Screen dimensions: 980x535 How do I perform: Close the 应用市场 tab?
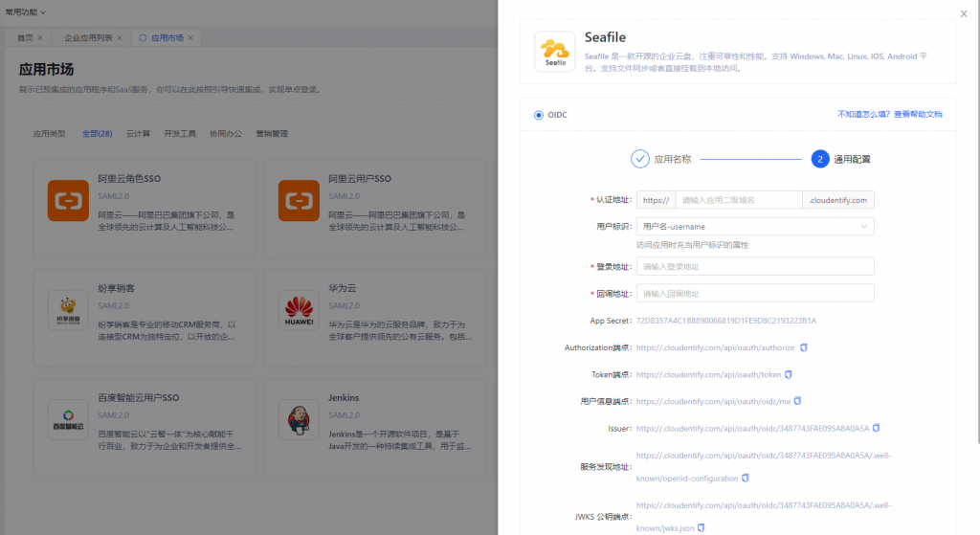pyautogui.click(x=190, y=38)
